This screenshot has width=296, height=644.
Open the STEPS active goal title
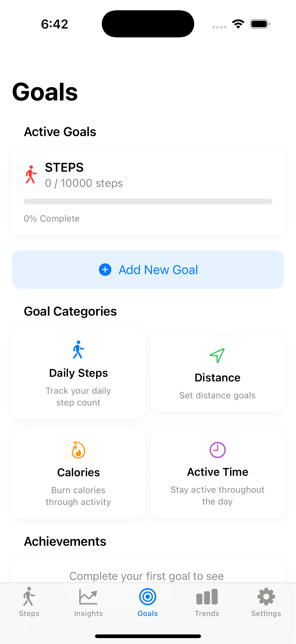64,167
